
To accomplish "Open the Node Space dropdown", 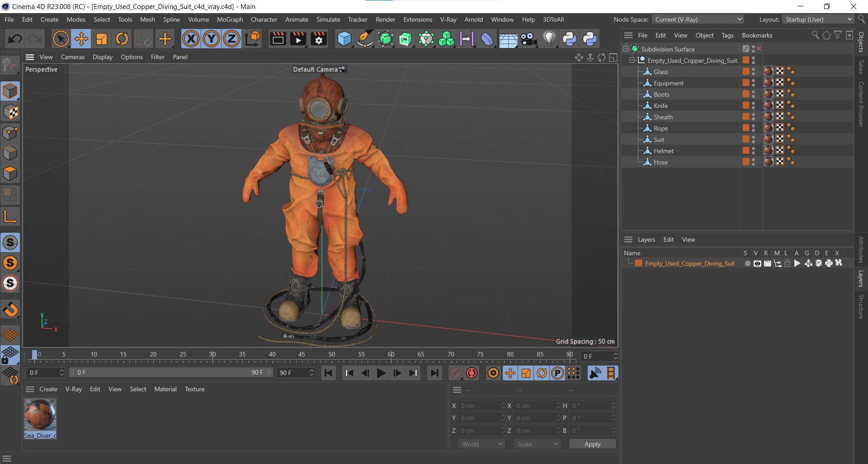I will pos(698,19).
